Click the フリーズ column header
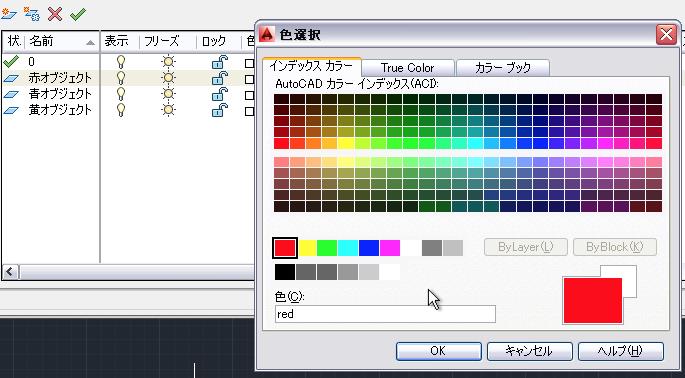This screenshot has width=685, height=378. [168, 42]
